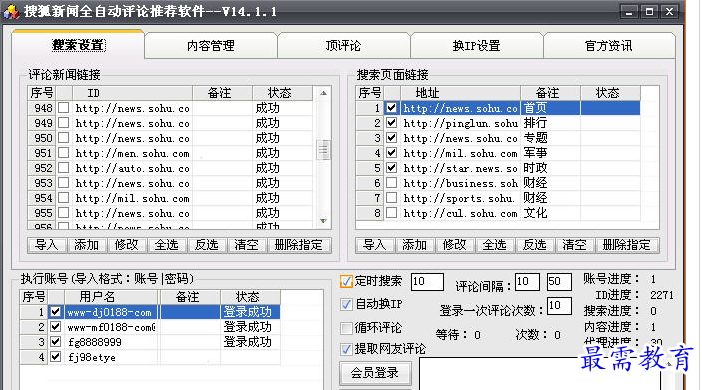Tick the checkbox for row 954
702x390 pixels.
coord(64,198)
